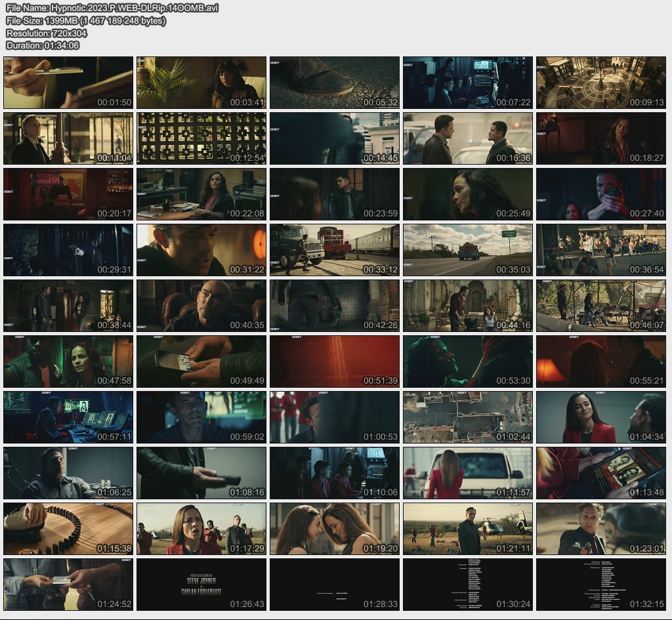Open the highway road sign frame at 00:35:03
Screen dimensions: 672x620
click(467, 250)
